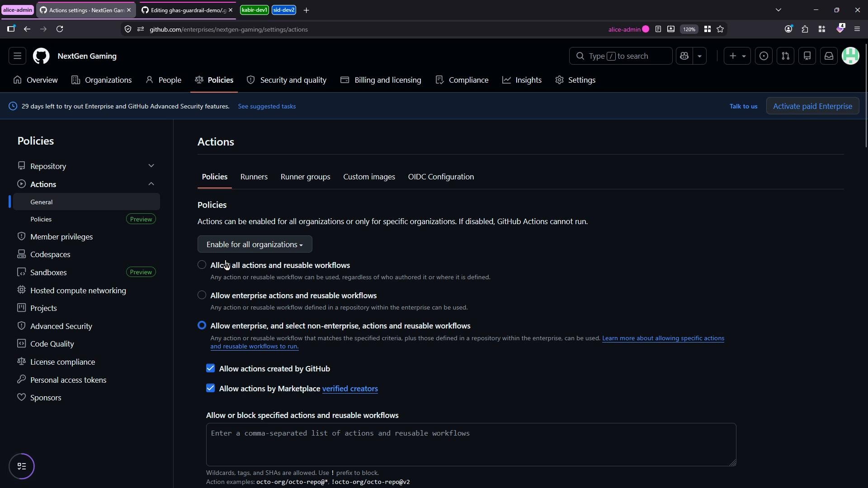This screenshot has height=488, width=868.
Task: Select Allow enterprise actions and reusable workflows radio
Action: (x=202, y=295)
